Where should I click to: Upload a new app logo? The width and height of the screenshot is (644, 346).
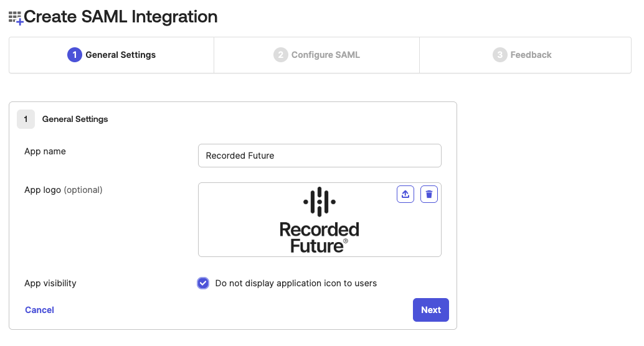coord(405,194)
